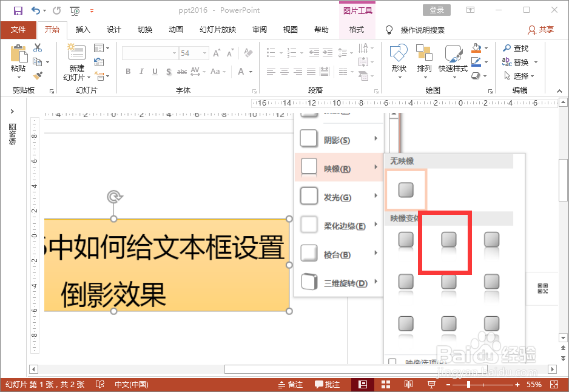Viewport: 569px width, 392px height.
Task: Zoom in with the plus button
Action: tap(517, 384)
